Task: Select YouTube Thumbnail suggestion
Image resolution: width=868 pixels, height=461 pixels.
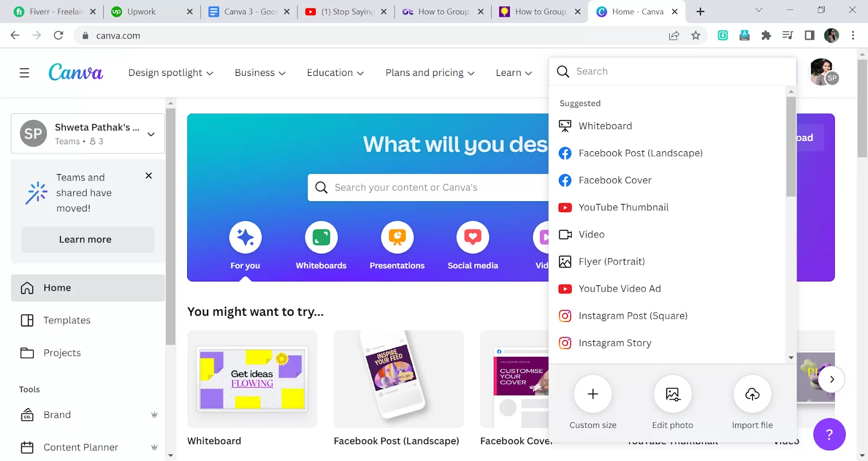Action: pos(667,207)
